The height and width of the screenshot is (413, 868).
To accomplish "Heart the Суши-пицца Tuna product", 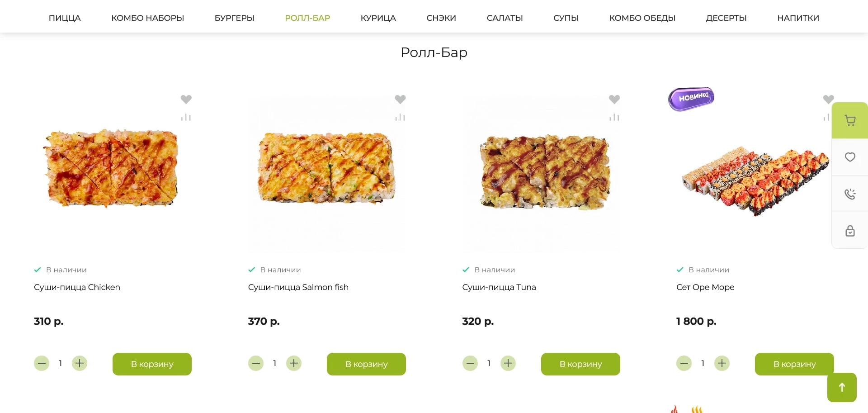I will (x=614, y=99).
